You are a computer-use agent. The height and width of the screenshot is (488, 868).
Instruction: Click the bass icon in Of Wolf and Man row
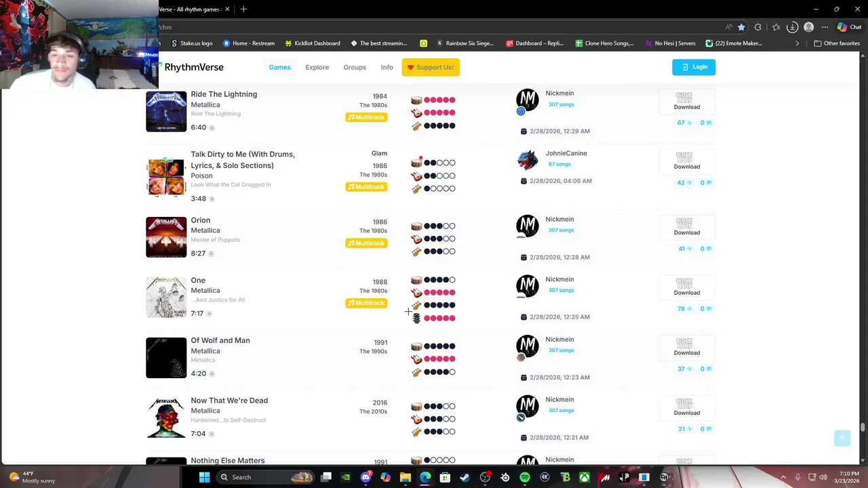pyautogui.click(x=416, y=372)
